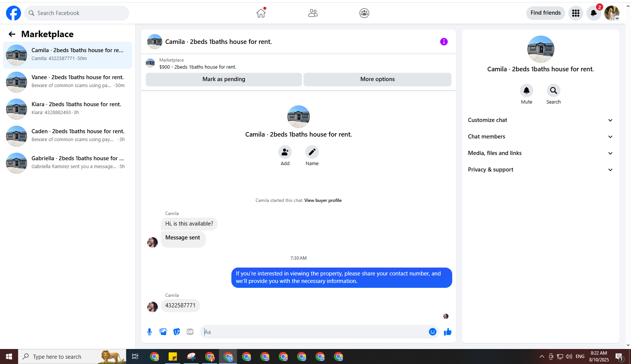Image resolution: width=631 pixels, height=364 pixels.
Task: Click Camila's avatar beside phone number message
Action: 152,307
